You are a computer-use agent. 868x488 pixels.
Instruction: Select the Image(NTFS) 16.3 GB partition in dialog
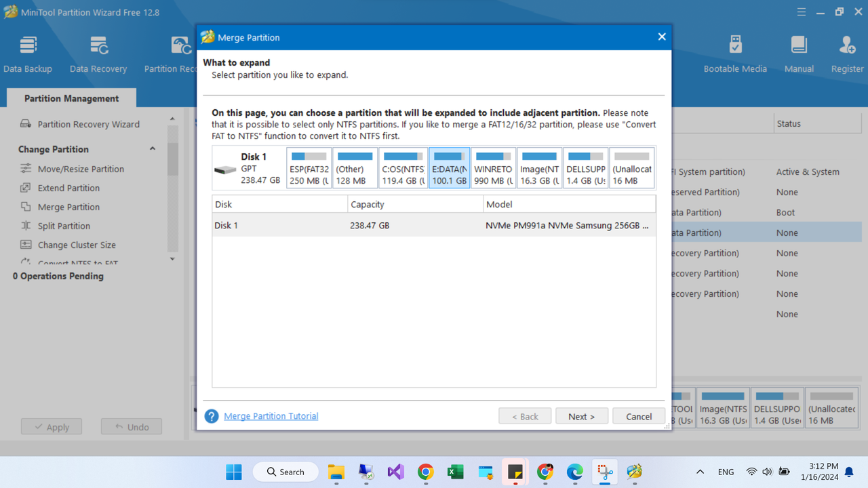(540, 168)
